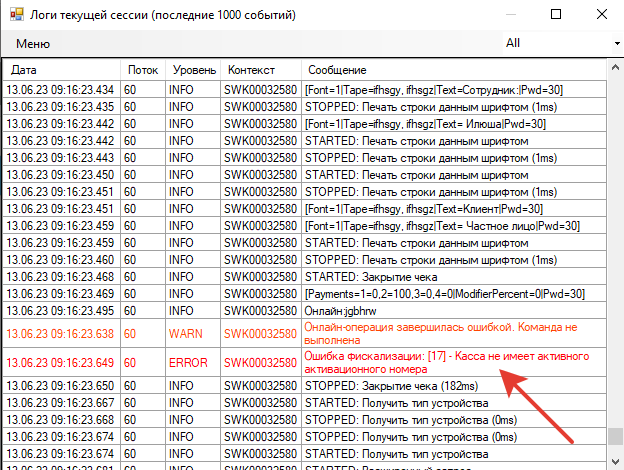Minimize the log window
Viewport: 624px width, 470px height.
pos(509,14)
